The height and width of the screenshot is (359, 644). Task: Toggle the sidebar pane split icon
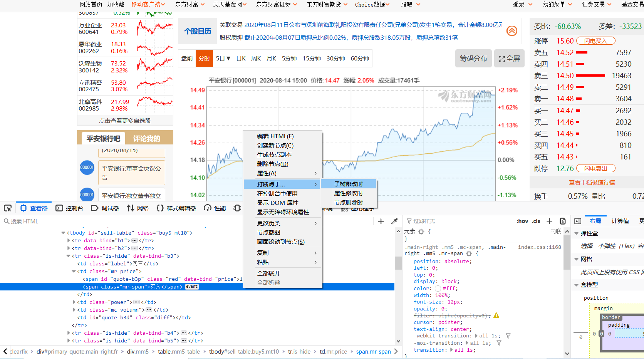point(577,221)
